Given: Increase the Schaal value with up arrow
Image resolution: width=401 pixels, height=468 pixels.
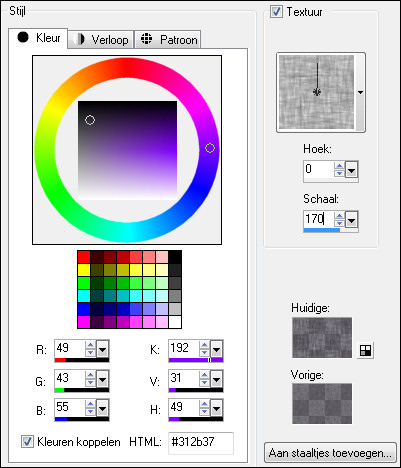Looking at the screenshot, I should click(x=339, y=216).
